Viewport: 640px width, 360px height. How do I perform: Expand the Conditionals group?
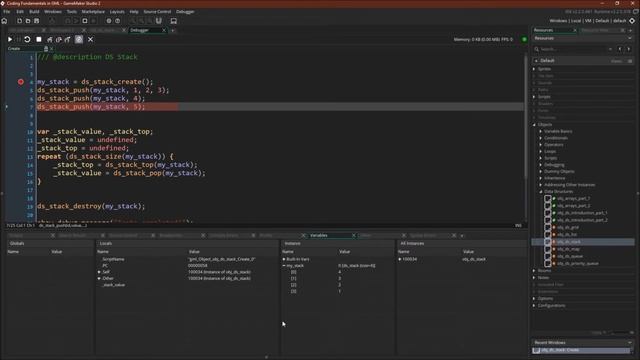pyautogui.click(x=541, y=138)
